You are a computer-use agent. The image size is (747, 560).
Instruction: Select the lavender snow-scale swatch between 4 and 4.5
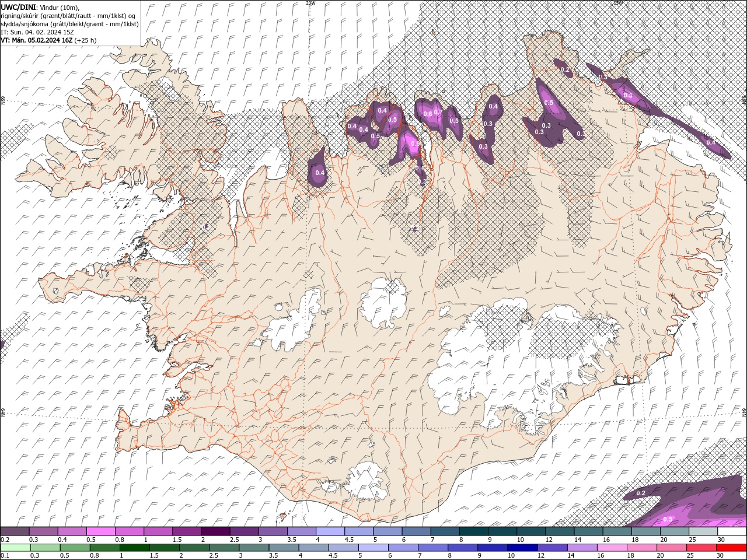[x=330, y=531]
